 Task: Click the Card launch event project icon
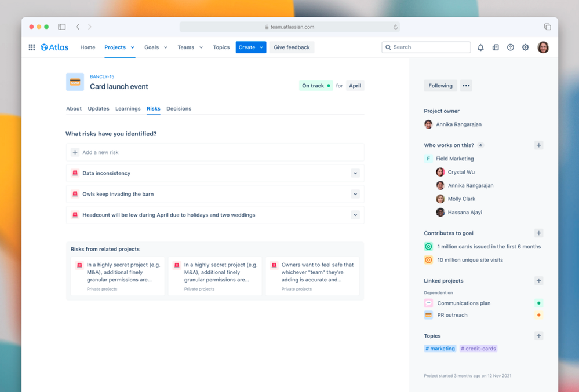[75, 82]
